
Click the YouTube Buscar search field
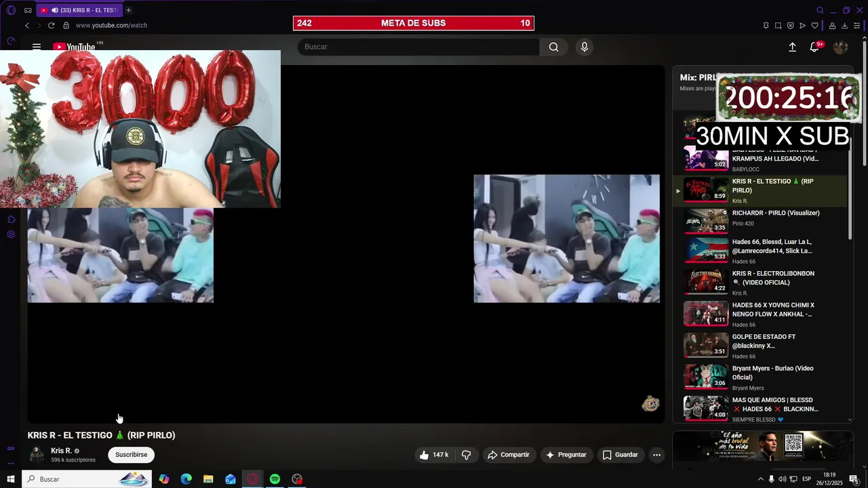[418, 47]
